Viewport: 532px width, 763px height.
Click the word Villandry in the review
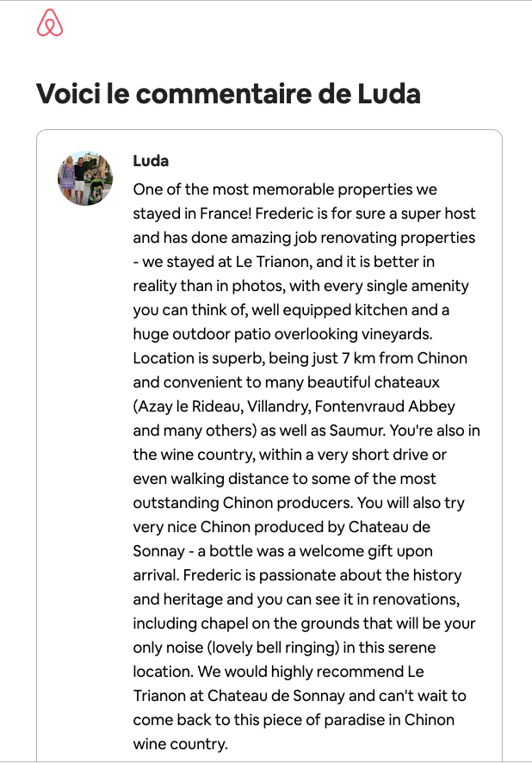point(278,406)
